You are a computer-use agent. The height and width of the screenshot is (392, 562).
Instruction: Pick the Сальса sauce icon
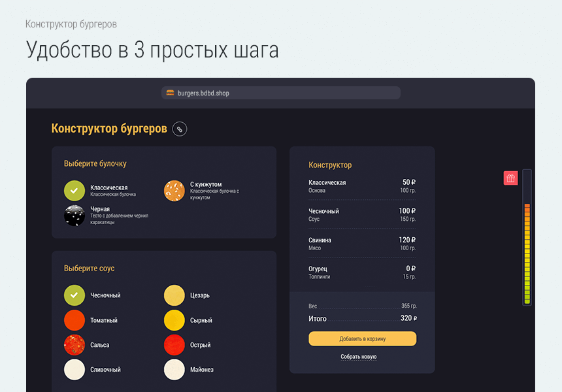74,345
